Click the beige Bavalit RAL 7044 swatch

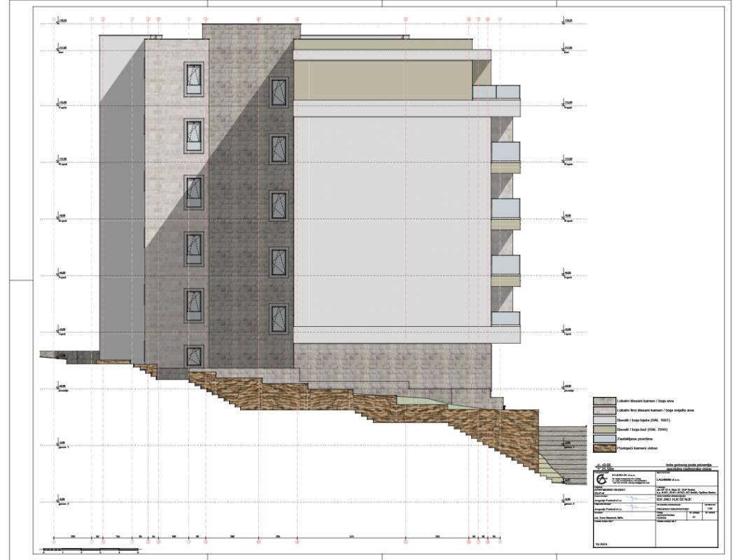point(602,428)
